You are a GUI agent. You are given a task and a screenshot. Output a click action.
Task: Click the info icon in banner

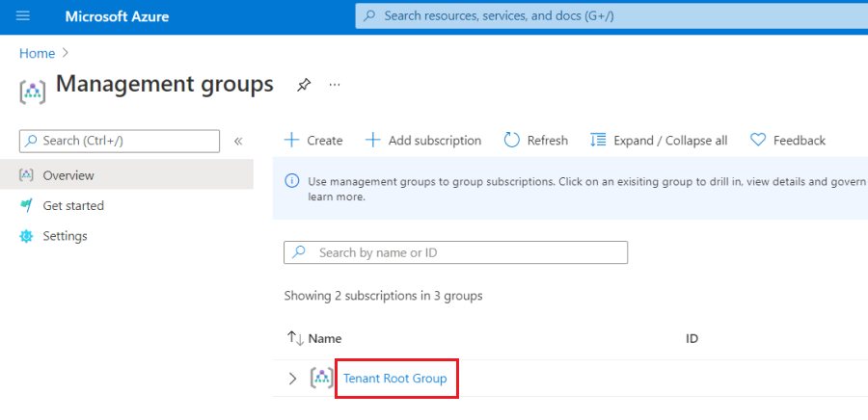292,181
